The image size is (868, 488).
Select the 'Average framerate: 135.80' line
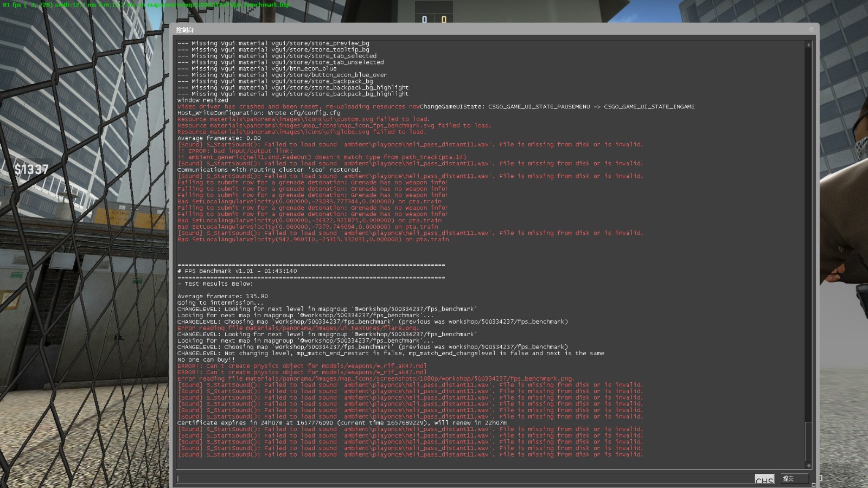(222, 296)
